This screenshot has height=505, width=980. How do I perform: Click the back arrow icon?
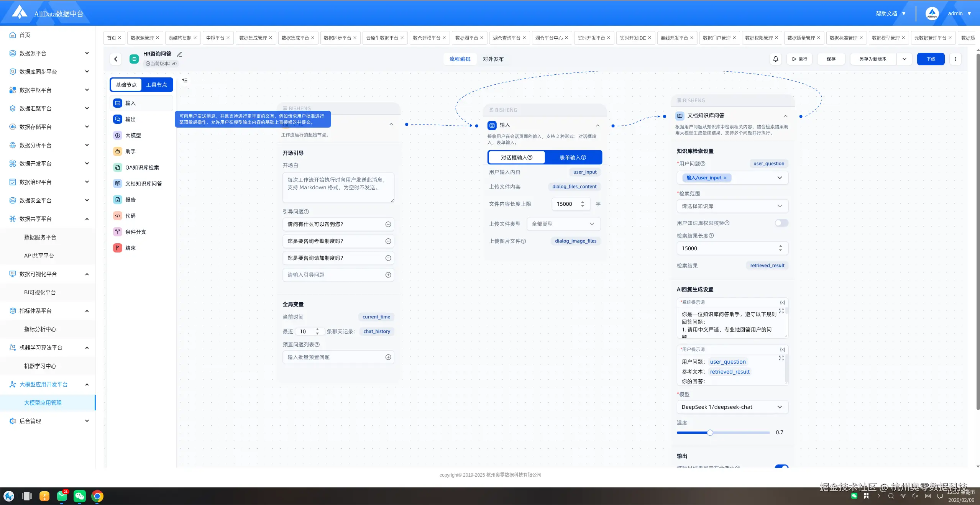click(x=116, y=59)
